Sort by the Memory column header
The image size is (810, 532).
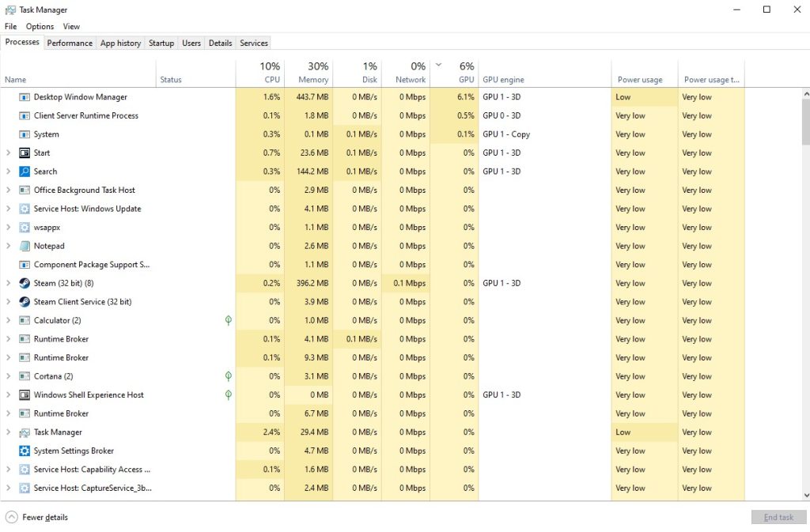308,73
